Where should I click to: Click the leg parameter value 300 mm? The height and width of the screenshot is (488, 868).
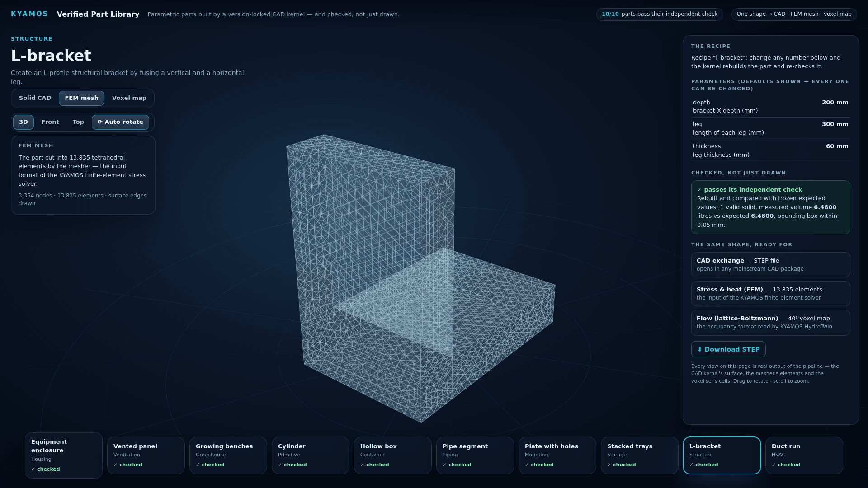tap(835, 124)
